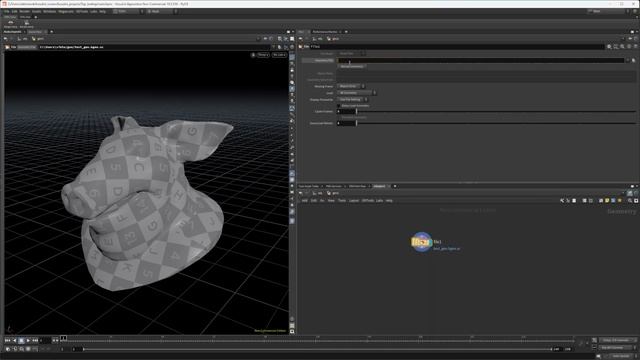Open the Layout menu in the network editor
This screenshot has height=360, width=640.
[353, 201]
